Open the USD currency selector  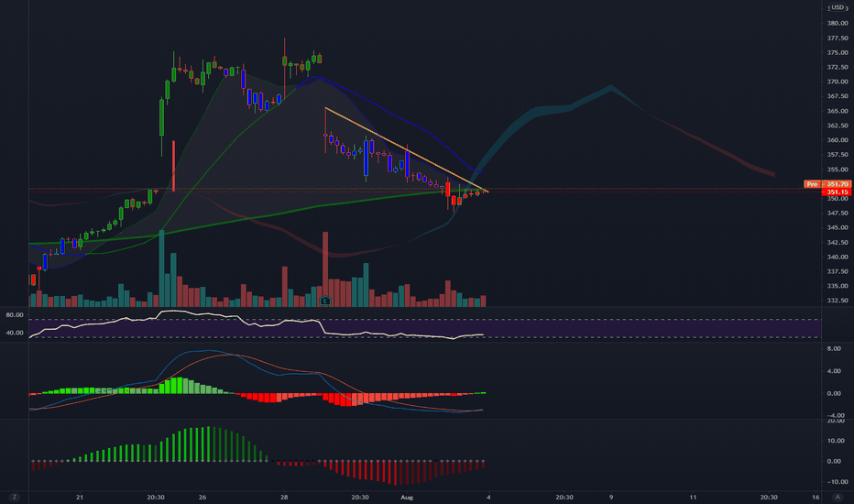[x=838, y=7]
